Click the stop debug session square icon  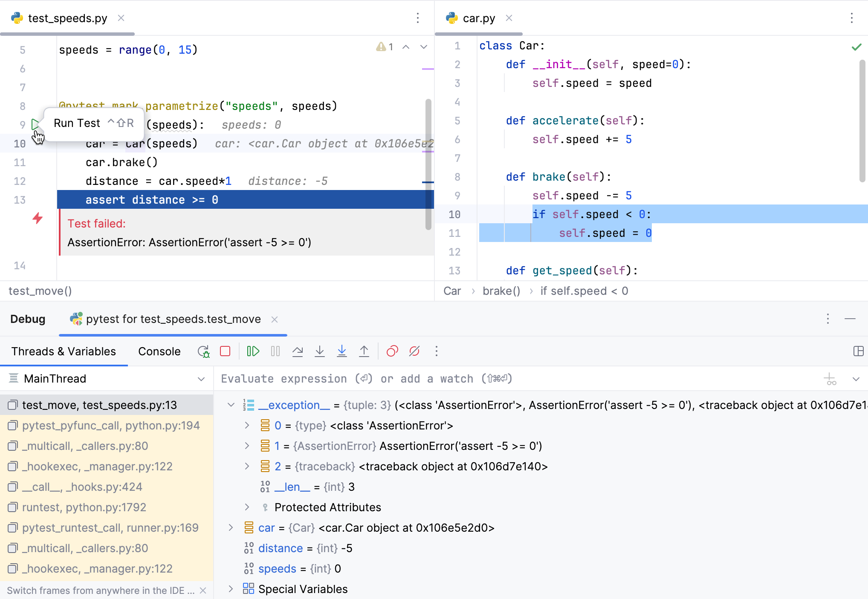(x=225, y=351)
